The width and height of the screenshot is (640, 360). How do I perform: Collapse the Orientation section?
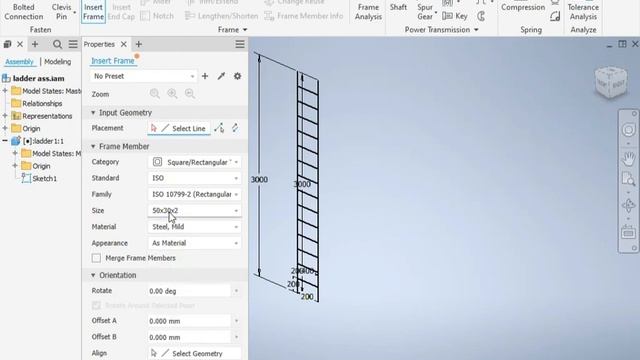(x=93, y=276)
